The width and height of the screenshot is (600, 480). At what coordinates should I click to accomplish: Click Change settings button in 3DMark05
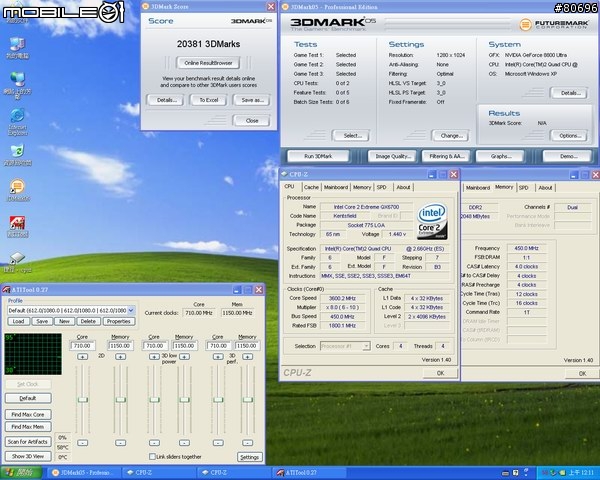coord(451,136)
